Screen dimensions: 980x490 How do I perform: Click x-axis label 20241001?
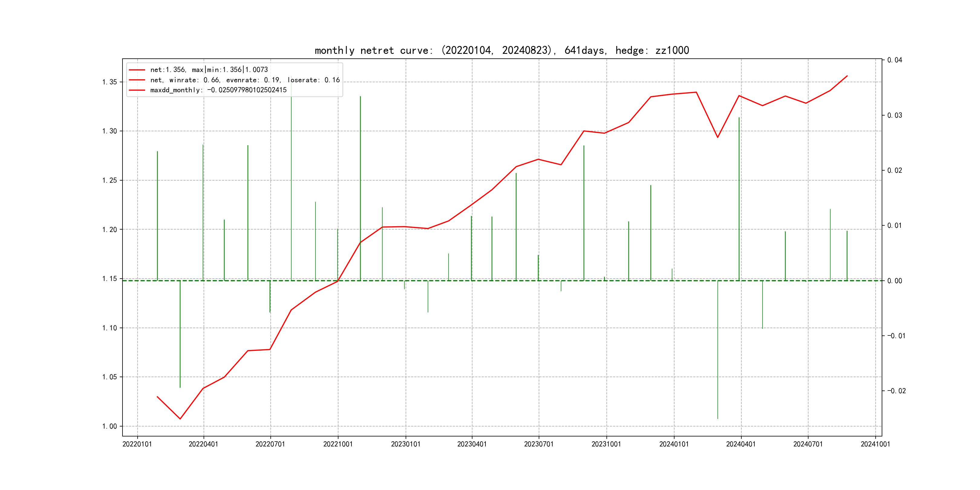coord(875,444)
